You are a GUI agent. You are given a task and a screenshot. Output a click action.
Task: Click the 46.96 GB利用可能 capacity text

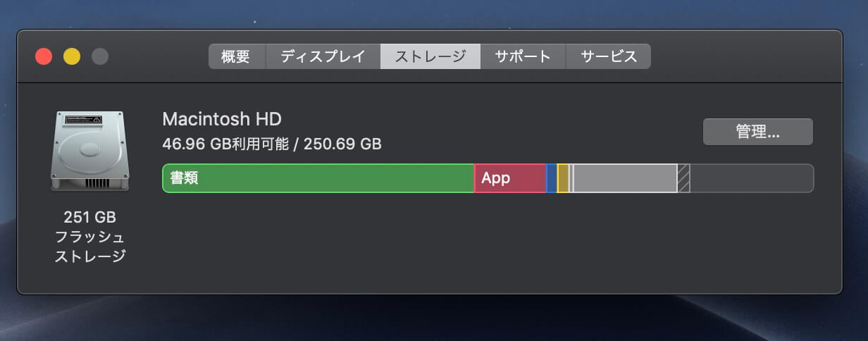tap(225, 144)
